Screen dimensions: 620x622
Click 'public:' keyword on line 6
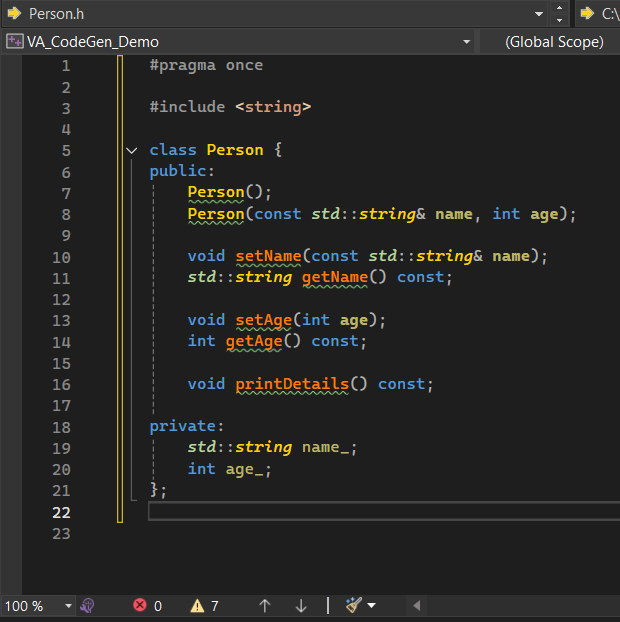pos(182,171)
